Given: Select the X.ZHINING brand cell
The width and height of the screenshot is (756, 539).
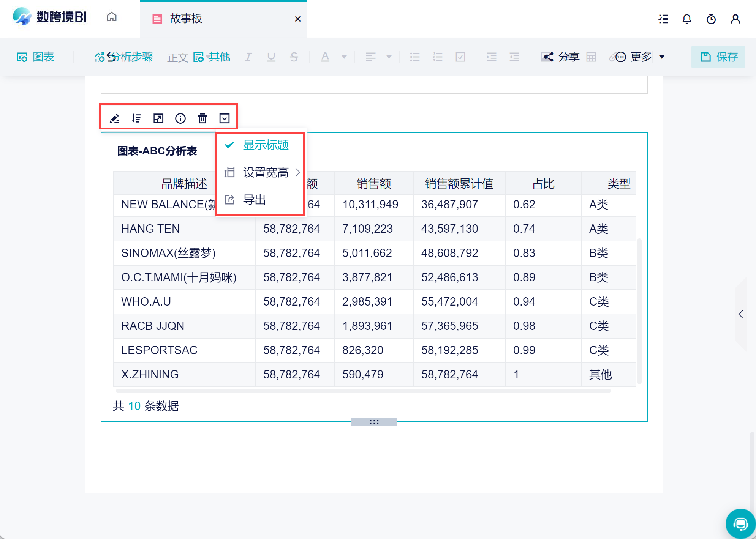Looking at the screenshot, I should click(x=184, y=375).
